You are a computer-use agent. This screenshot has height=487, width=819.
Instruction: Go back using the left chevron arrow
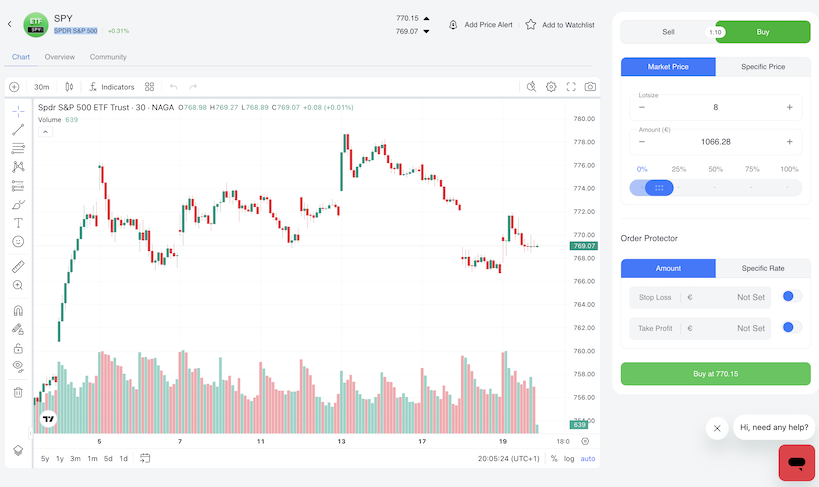[x=9, y=24]
